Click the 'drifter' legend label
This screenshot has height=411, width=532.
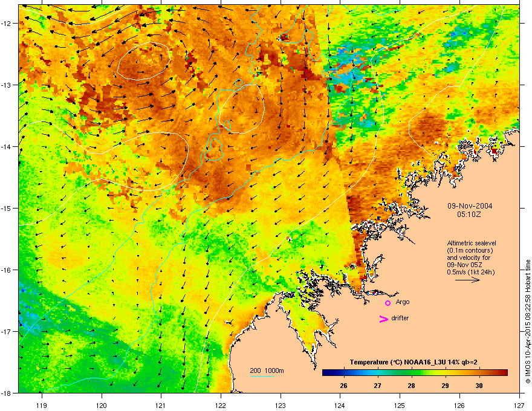[x=400, y=318]
